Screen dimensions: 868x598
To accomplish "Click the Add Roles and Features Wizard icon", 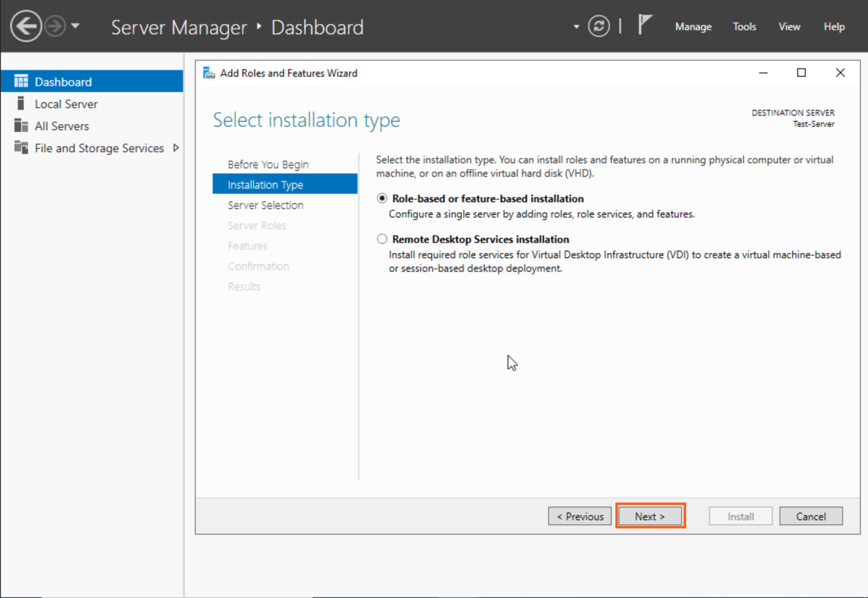I will coord(209,72).
